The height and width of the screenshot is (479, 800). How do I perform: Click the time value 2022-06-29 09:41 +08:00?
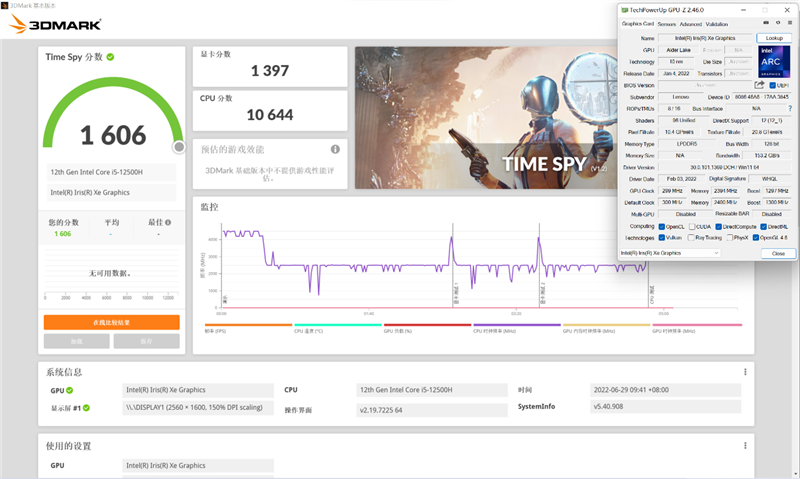[665, 390]
